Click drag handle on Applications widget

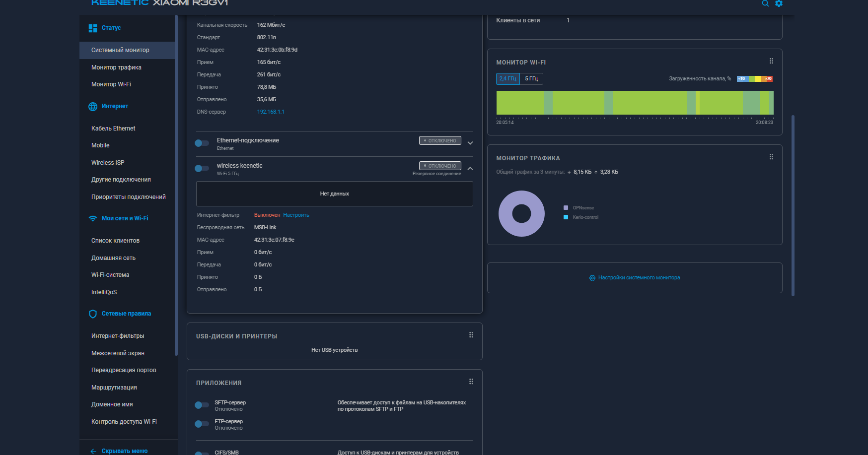pyautogui.click(x=471, y=382)
